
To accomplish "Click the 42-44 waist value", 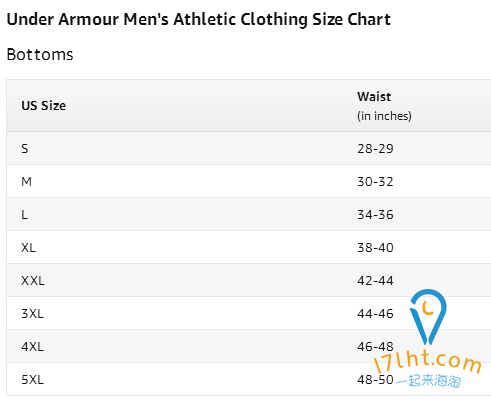I will click(x=375, y=281).
